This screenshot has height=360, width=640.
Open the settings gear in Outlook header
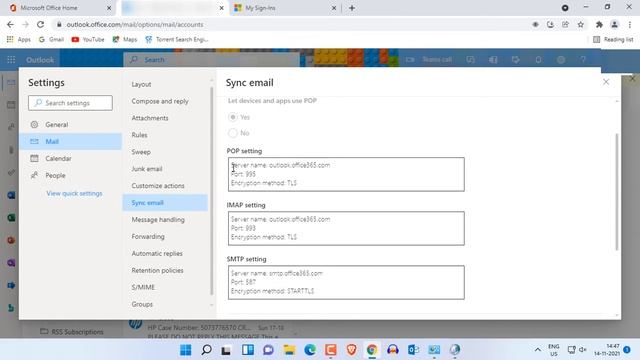pyautogui.click(x=561, y=60)
